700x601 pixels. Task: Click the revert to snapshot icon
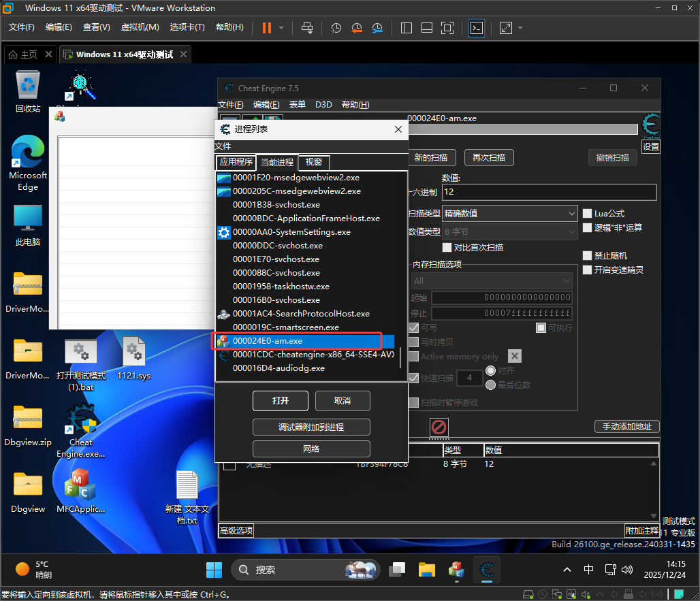click(356, 28)
